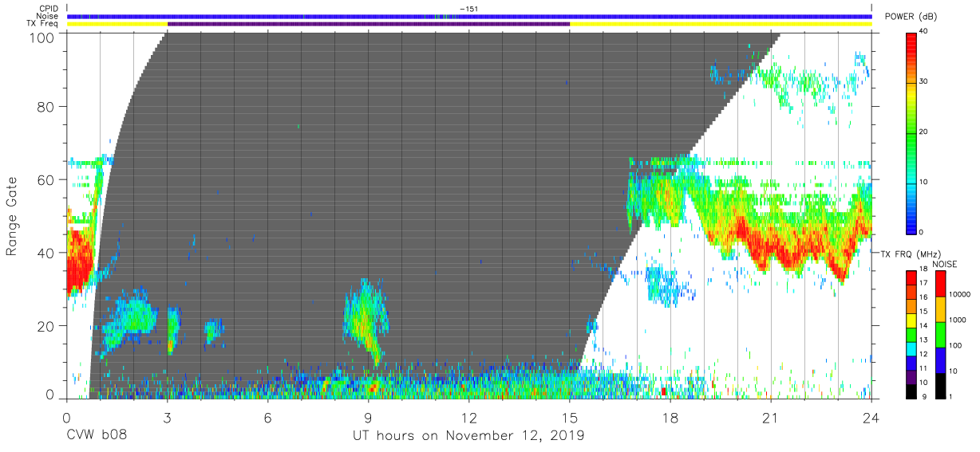Click the 15 tick on UT hours axis
The image size is (980, 452).
(x=570, y=417)
